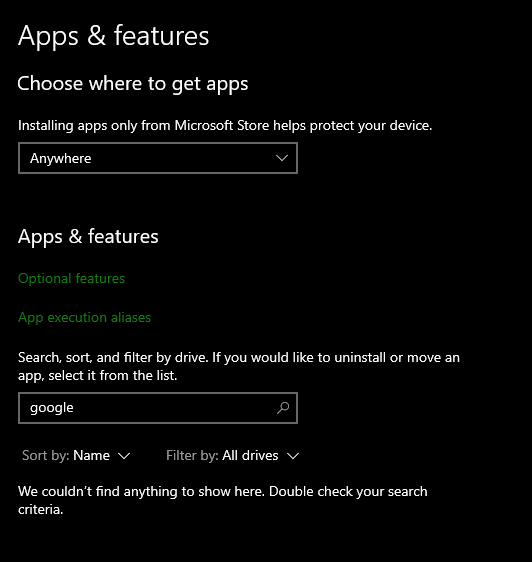532x562 pixels.
Task: Click the chevron in the Anywhere box
Action: tap(282, 158)
